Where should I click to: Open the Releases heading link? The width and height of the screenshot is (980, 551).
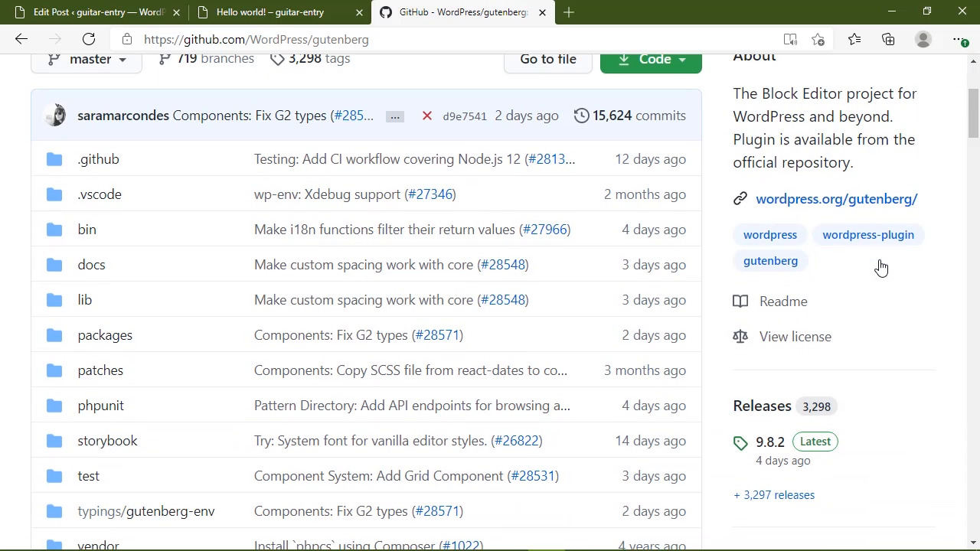coord(762,406)
